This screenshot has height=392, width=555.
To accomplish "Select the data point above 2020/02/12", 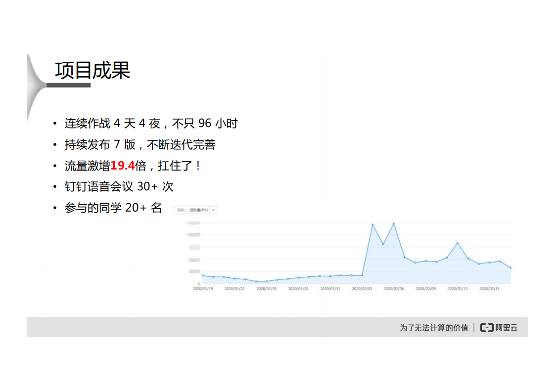I will click(458, 243).
